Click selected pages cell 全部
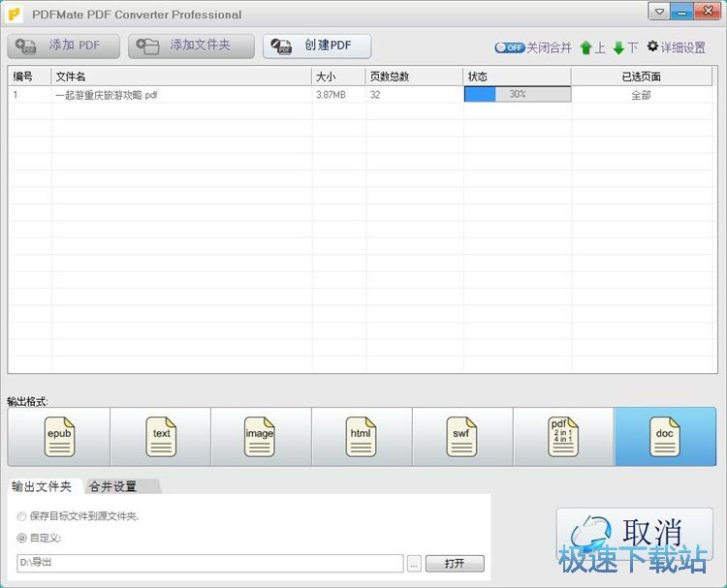Screen dimensions: 727x588 (642, 95)
